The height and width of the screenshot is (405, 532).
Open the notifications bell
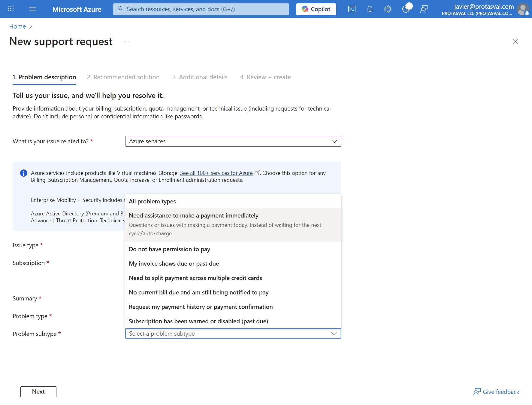370,9
